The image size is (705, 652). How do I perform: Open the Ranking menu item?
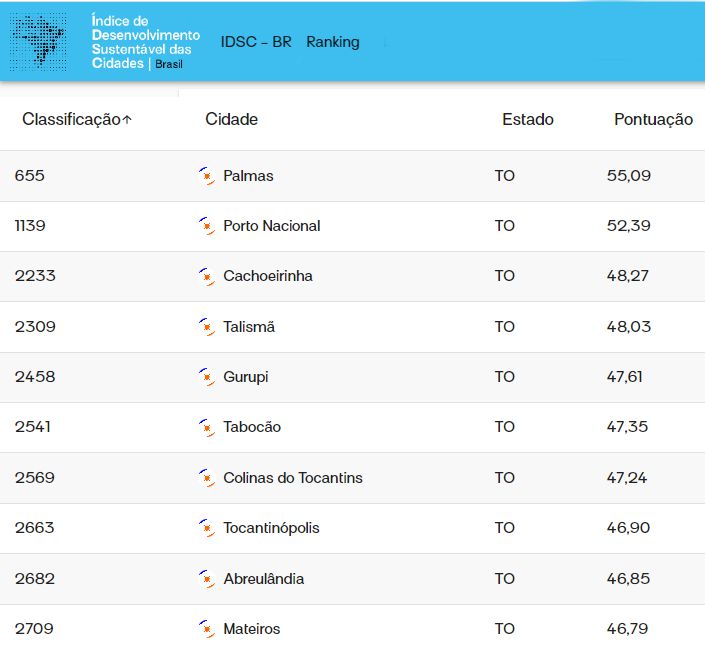pyautogui.click(x=332, y=42)
